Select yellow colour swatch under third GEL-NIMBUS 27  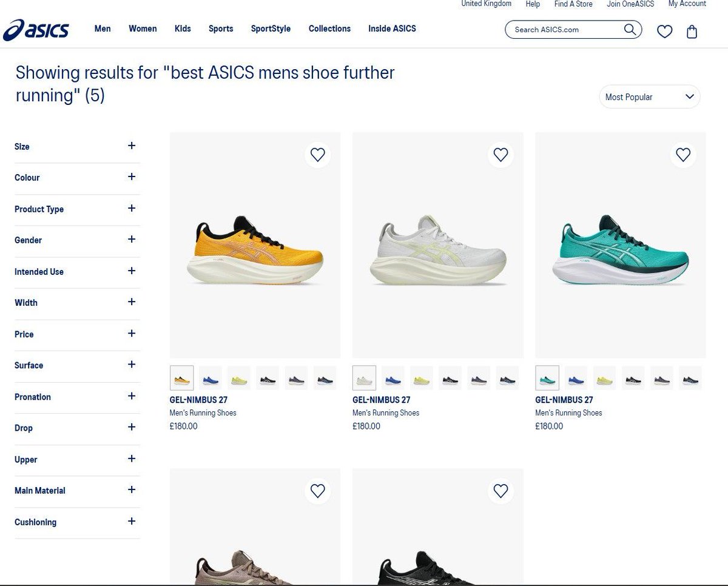(x=604, y=378)
